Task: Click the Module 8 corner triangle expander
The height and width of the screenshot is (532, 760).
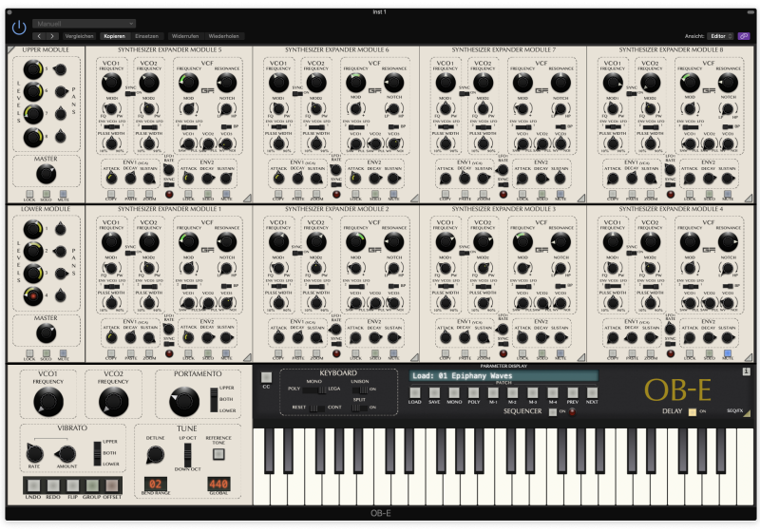Action: pos(750,199)
